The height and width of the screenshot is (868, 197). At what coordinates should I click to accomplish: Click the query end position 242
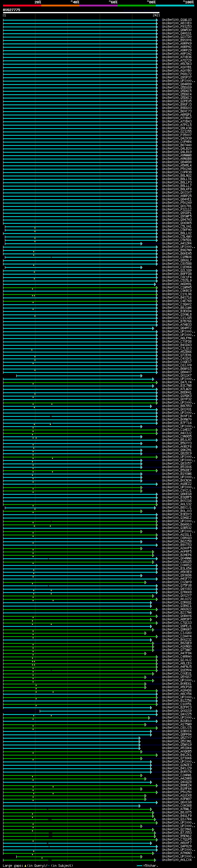pos(155,15)
